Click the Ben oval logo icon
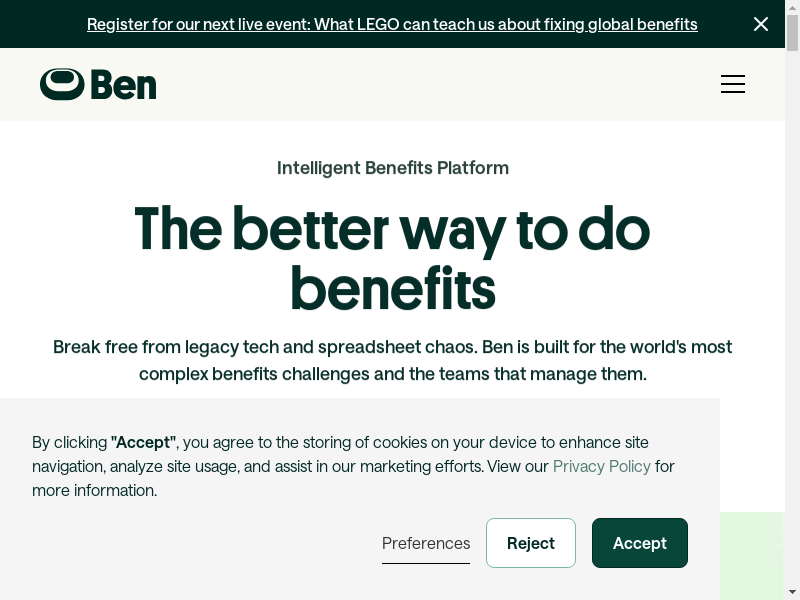 (x=62, y=84)
